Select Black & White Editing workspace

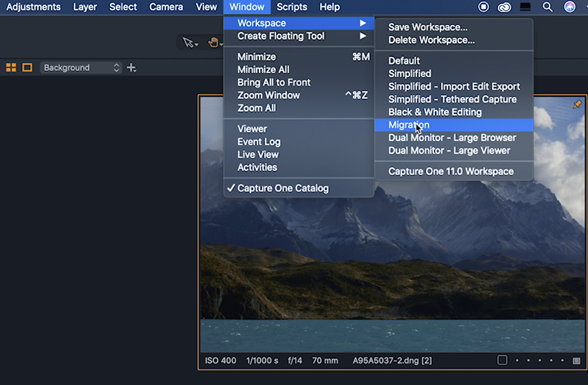454,112
